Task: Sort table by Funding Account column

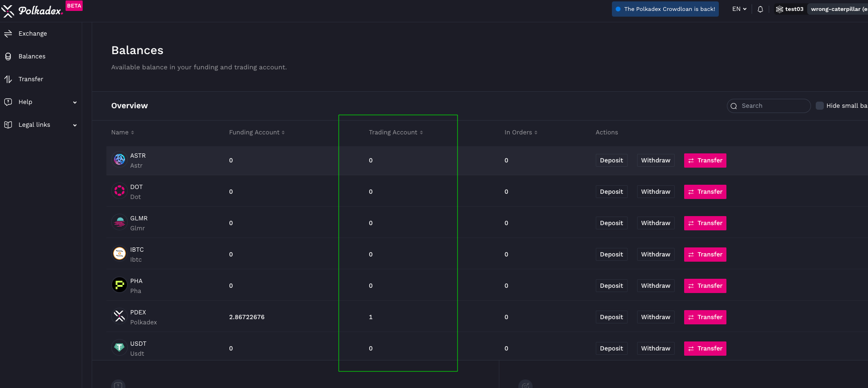Action: (257, 132)
